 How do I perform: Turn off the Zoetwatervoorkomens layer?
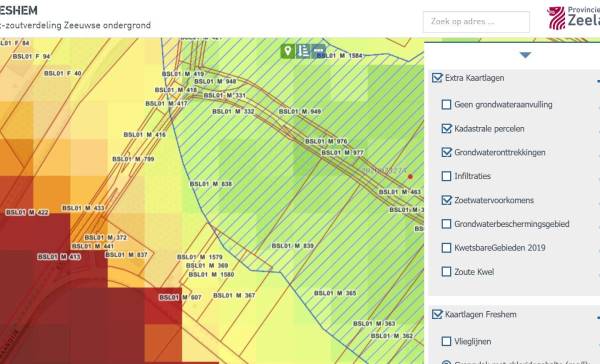(446, 200)
